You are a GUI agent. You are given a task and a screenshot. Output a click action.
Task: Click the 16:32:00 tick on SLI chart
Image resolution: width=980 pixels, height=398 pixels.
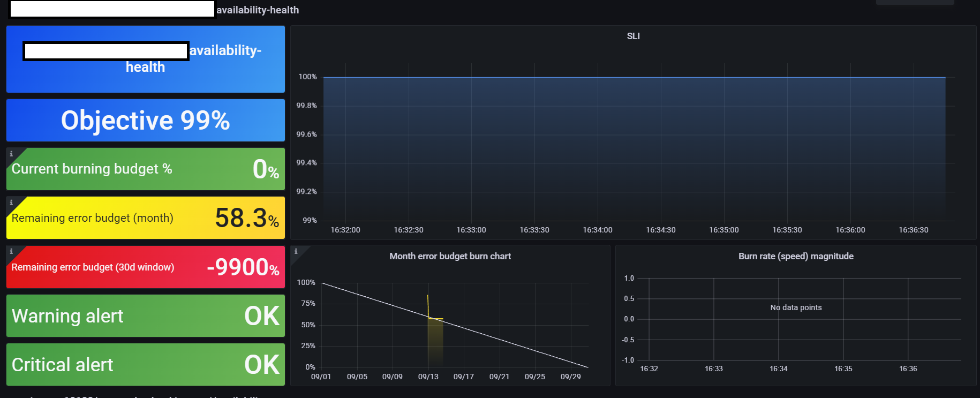pos(345,230)
